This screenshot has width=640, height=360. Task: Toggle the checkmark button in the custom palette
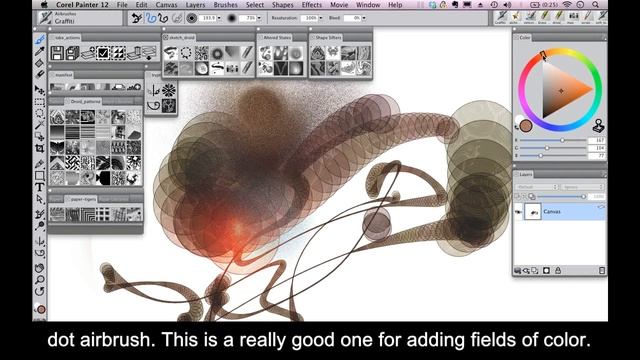point(103,53)
